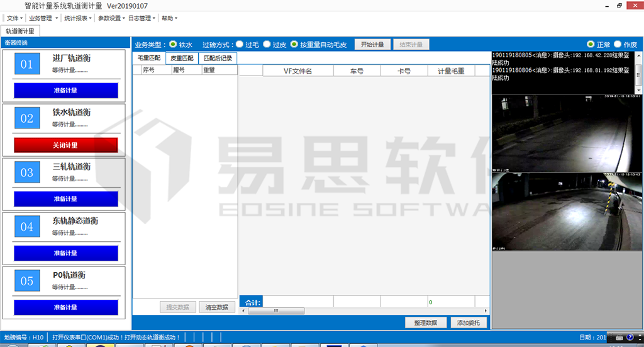This screenshot has width=644, height=347.
Task: Click the 03 tile for 三轨轨道衡
Action: click(26, 173)
